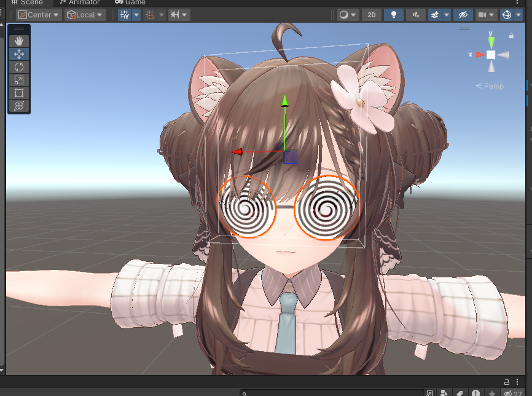Toggle scene effects (skybox, fog)
This screenshot has width=532, height=396.
pos(435,15)
